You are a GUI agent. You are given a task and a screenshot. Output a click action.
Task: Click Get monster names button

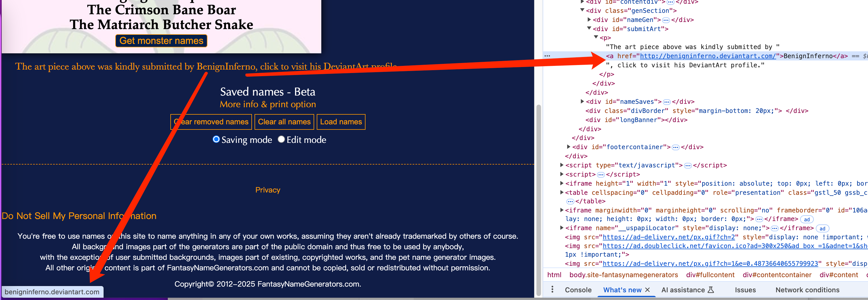pyautogui.click(x=161, y=41)
